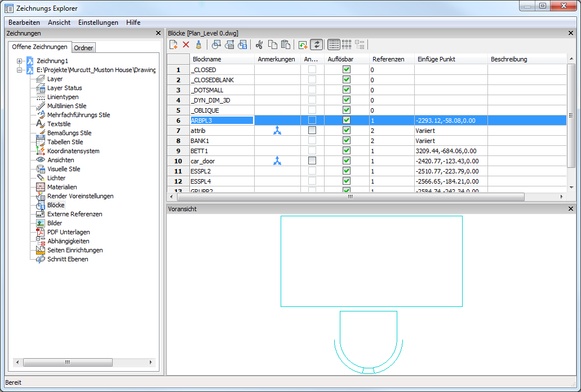The image size is (581, 392).
Task: Click the Save block icon
Action: click(243, 45)
